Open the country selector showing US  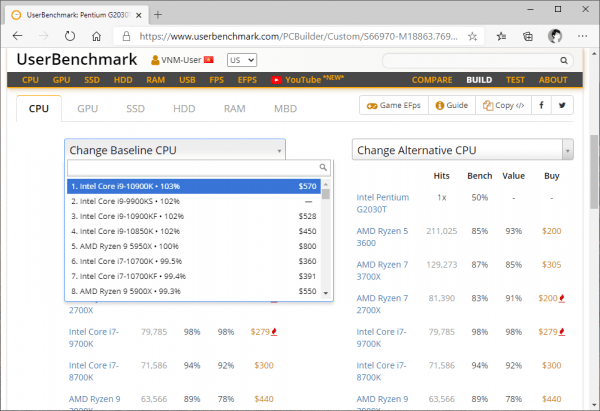(242, 60)
